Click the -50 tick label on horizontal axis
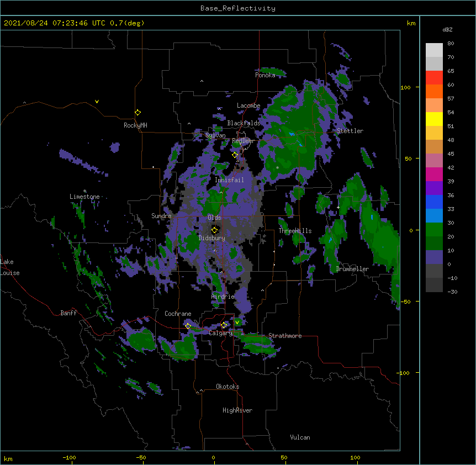Screen dimensions: 476x465 pos(141,457)
